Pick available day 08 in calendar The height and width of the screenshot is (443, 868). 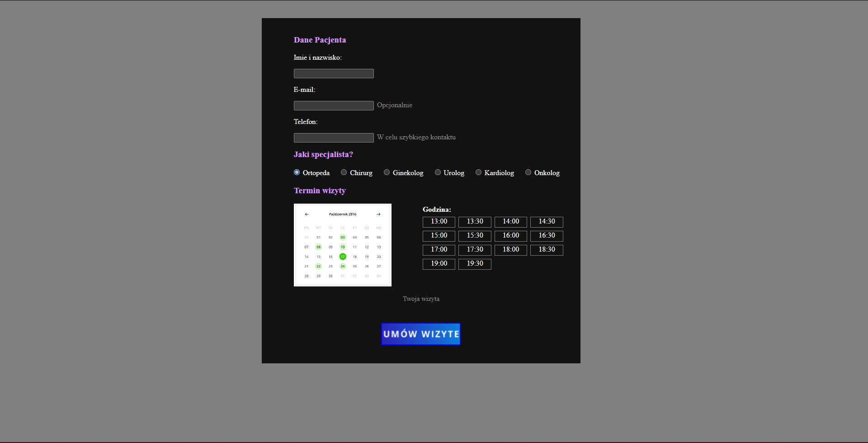tap(319, 247)
